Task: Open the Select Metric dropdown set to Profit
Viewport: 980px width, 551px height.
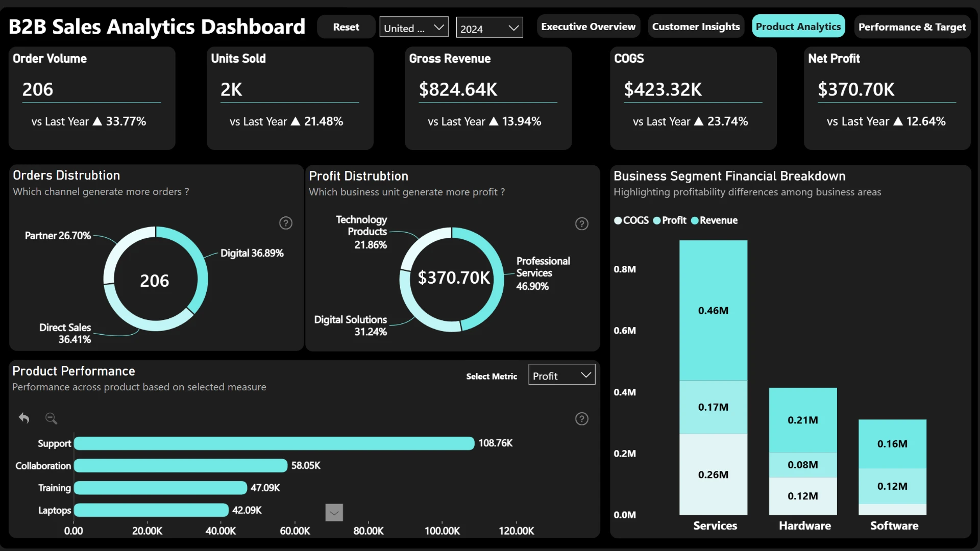Action: [x=562, y=374]
